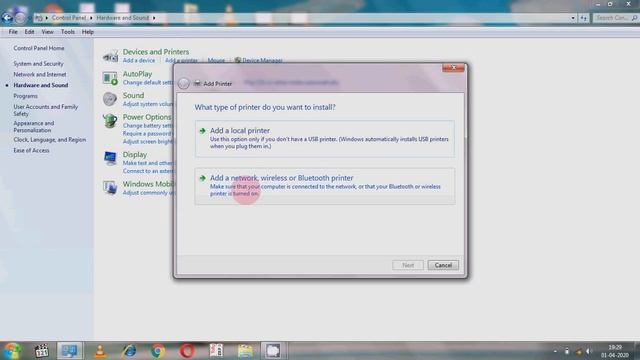Open Media Player Classic taskbar icon
640x360 pixels.
pos(42,351)
